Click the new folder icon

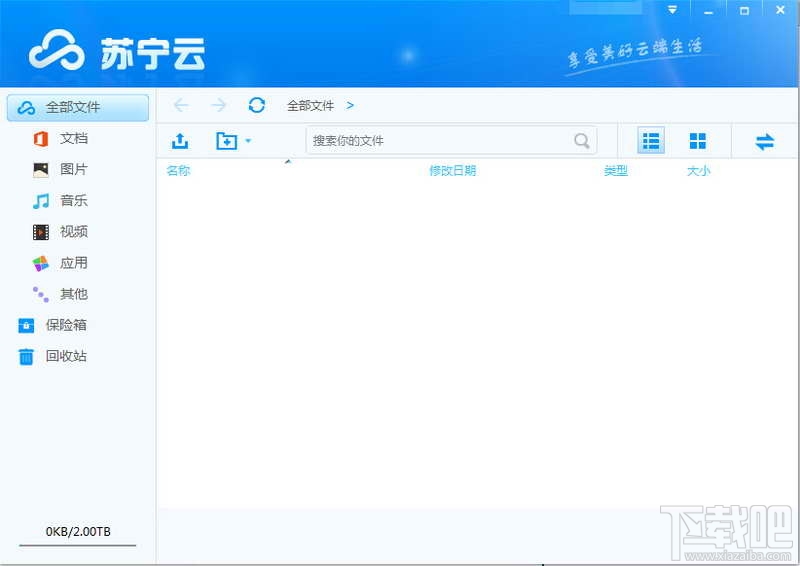226,141
